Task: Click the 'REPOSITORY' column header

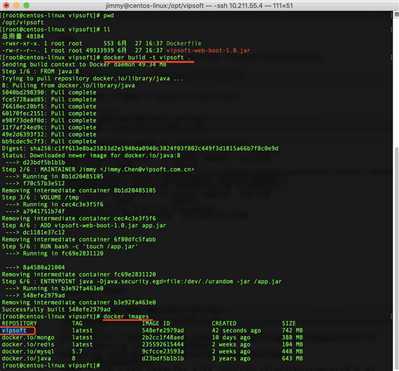Action: (19, 323)
